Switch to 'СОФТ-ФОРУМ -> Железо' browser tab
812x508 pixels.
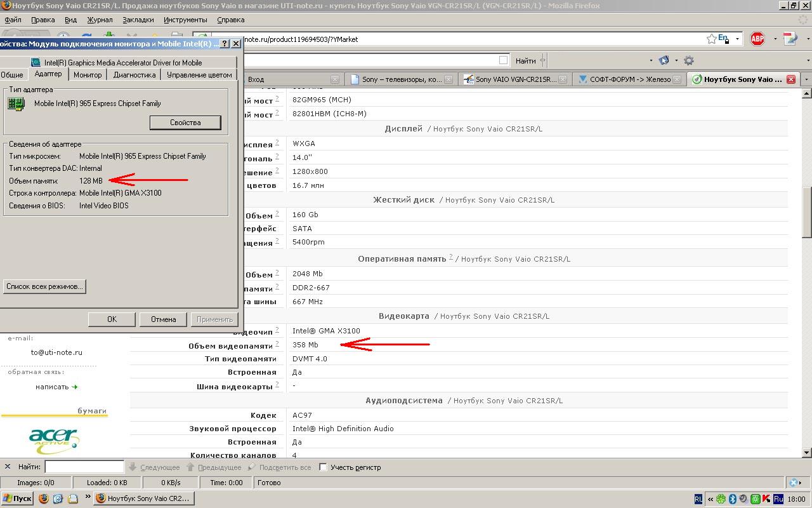629,79
